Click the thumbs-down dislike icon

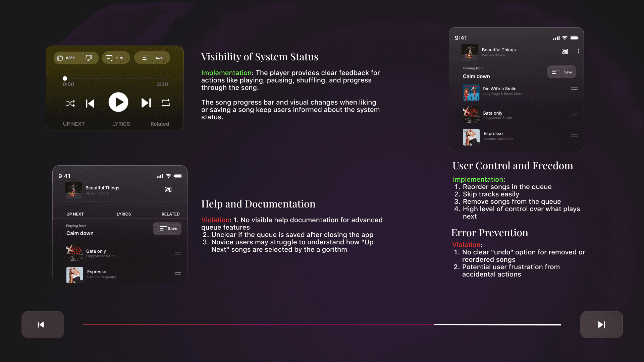pyautogui.click(x=89, y=58)
